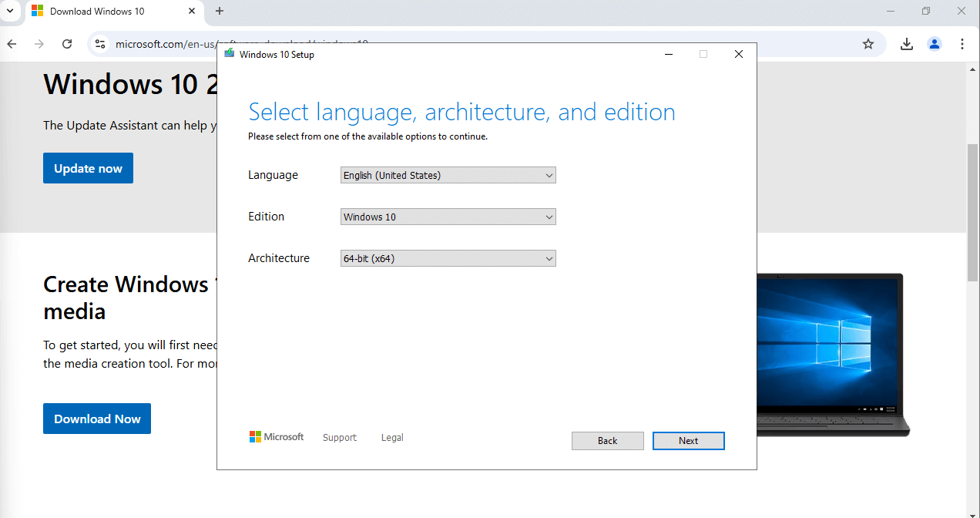Go back in Chrome browser
980x518 pixels.
point(12,44)
